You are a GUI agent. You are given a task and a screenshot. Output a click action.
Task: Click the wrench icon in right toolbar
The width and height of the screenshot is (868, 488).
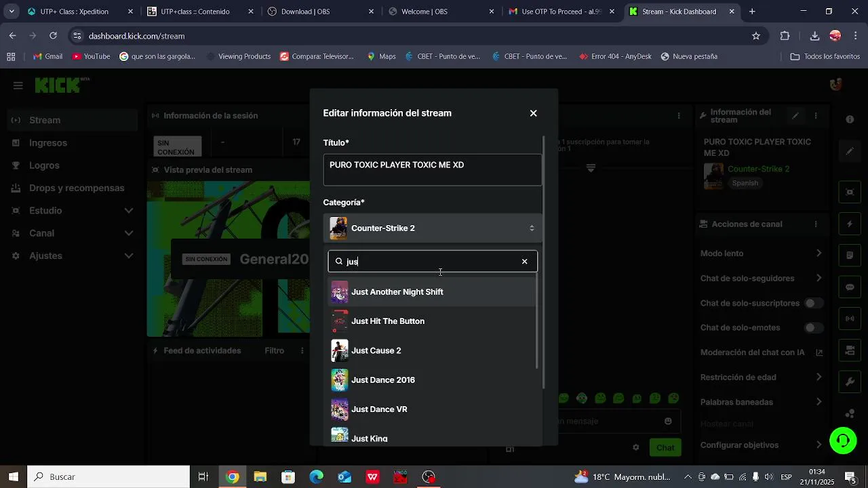850,382
